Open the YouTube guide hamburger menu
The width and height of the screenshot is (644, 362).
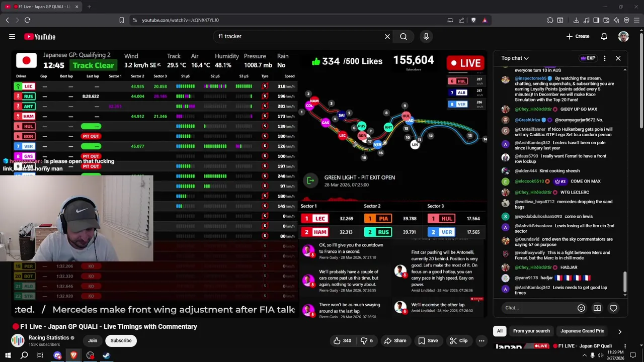pyautogui.click(x=12, y=36)
